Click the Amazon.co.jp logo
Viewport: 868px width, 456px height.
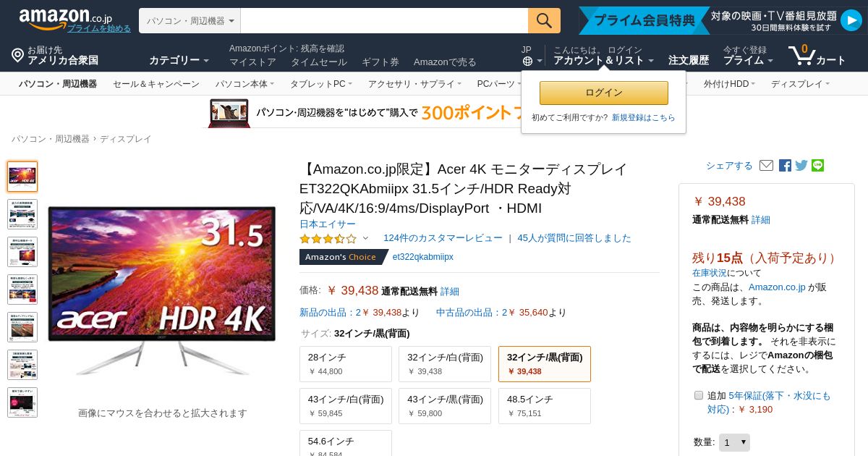pyautogui.click(x=65, y=18)
